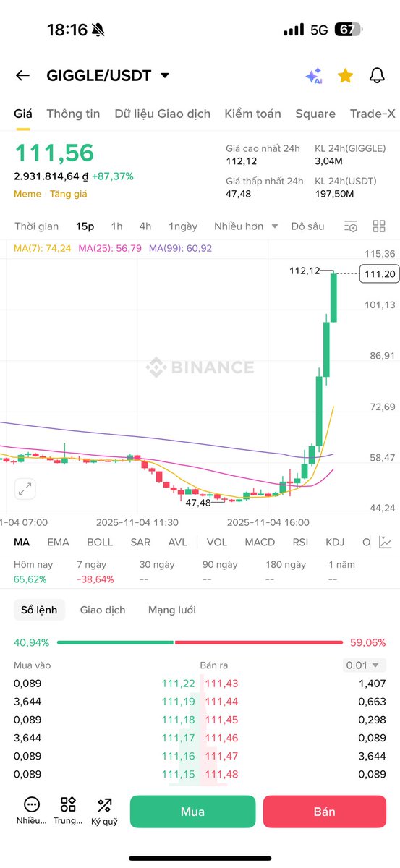Screen dimensions: 400x868
Task: Open the Trung... hub icon
Action: (68, 811)
